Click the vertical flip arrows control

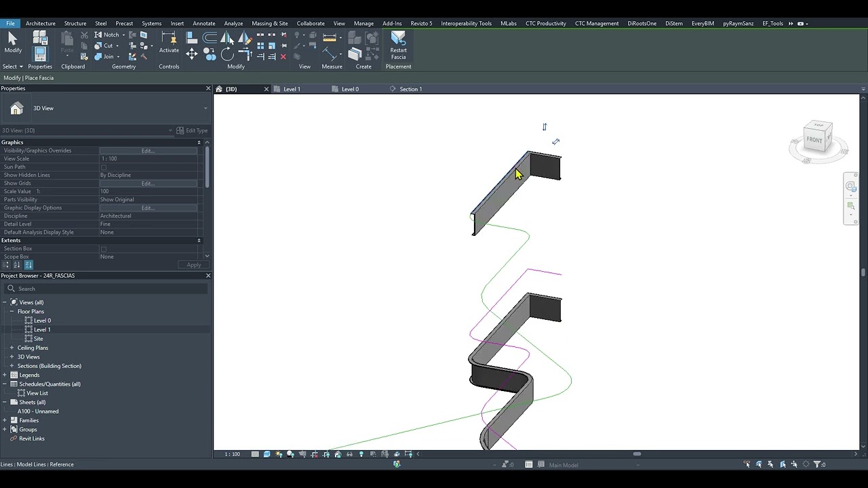tap(544, 127)
